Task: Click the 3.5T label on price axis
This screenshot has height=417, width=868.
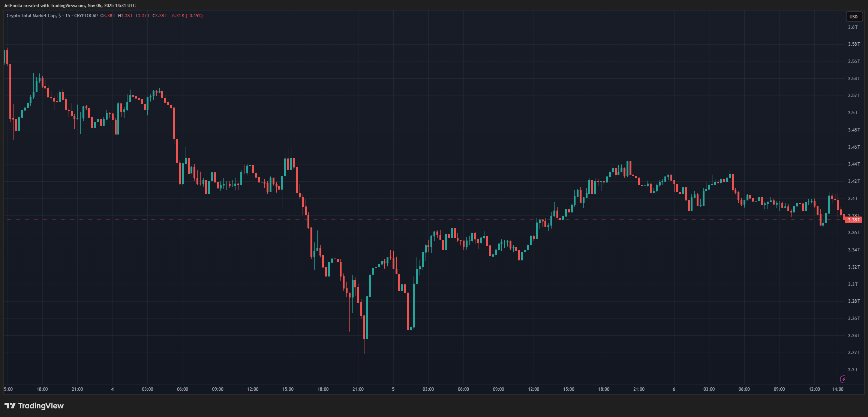Action: [853, 112]
